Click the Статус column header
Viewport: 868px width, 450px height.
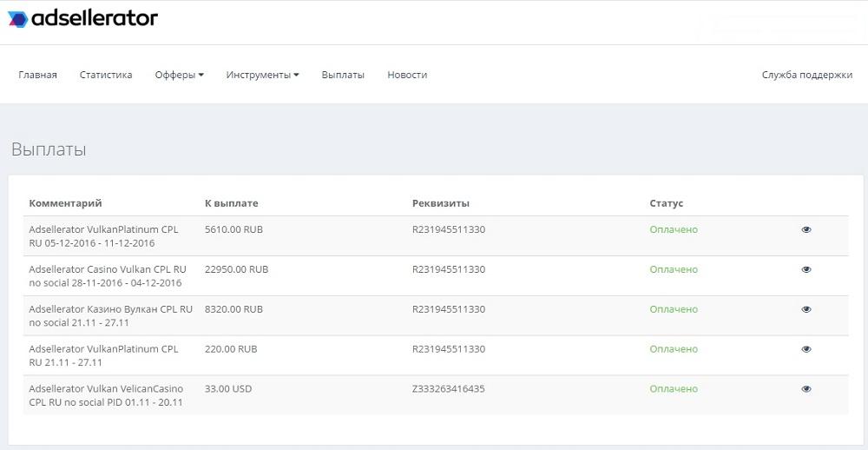(667, 203)
